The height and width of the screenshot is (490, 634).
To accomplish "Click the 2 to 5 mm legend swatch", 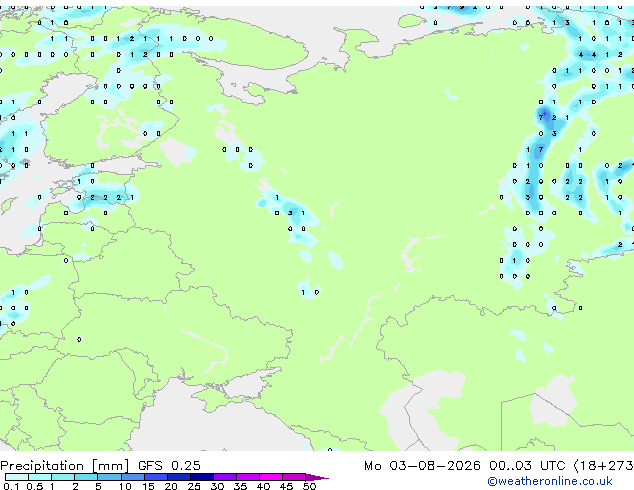I will click(x=86, y=477).
